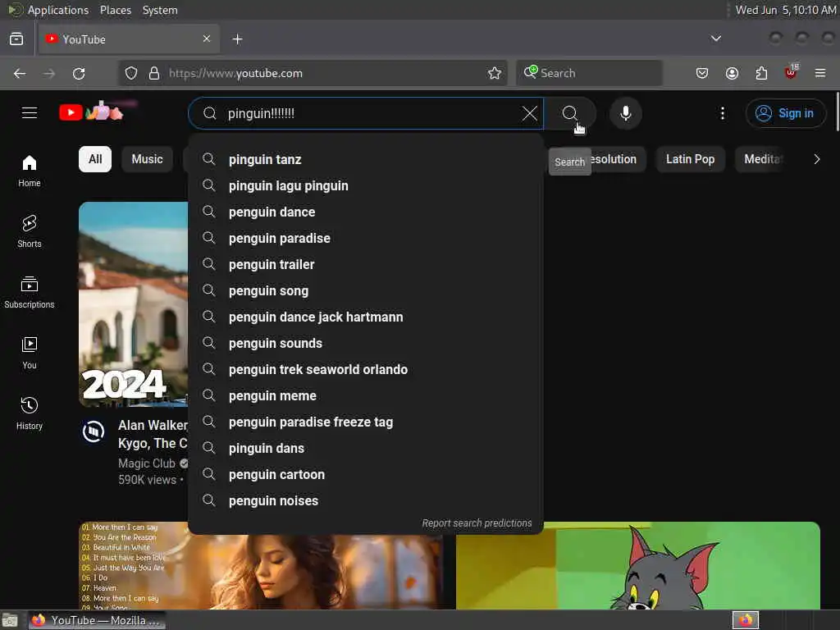The image size is (840, 630).
Task: Click browser back arrow
Action: tap(20, 73)
